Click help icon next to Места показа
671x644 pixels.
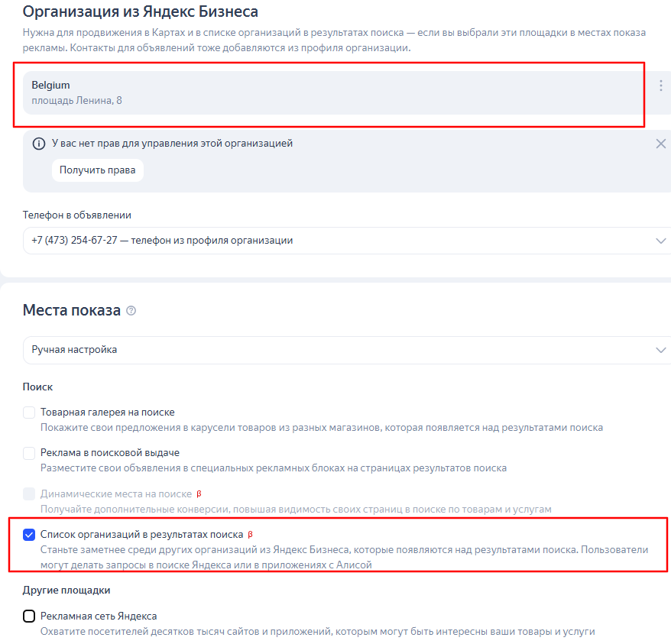tap(131, 311)
